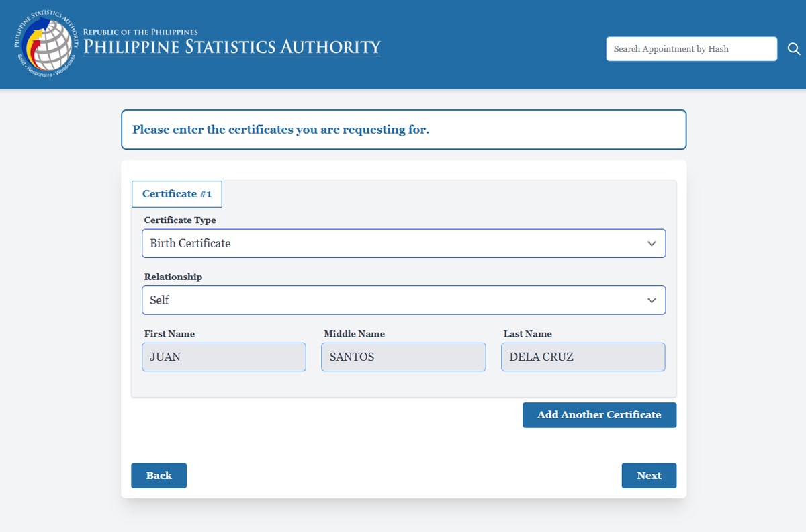Click the Middle Name field showing SANTOS
The image size is (806, 532).
403,357
